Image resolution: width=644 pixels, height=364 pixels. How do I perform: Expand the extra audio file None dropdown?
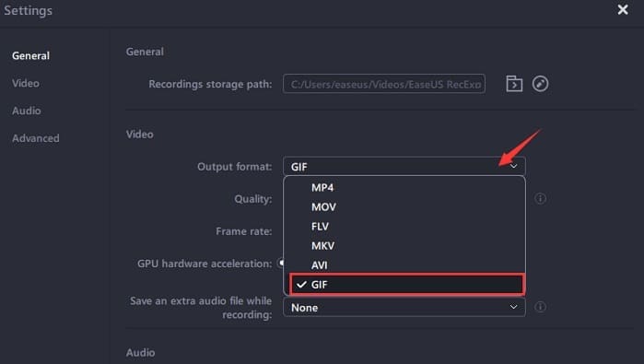pyautogui.click(x=404, y=307)
